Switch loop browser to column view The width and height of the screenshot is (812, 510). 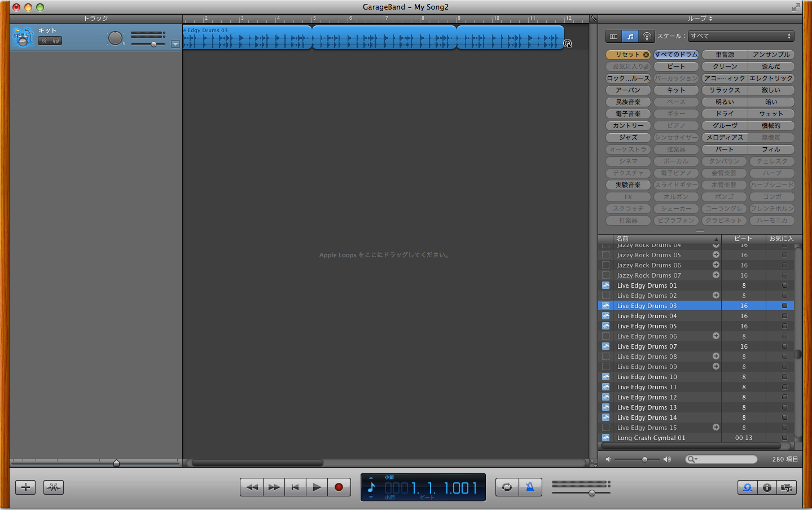(613, 36)
